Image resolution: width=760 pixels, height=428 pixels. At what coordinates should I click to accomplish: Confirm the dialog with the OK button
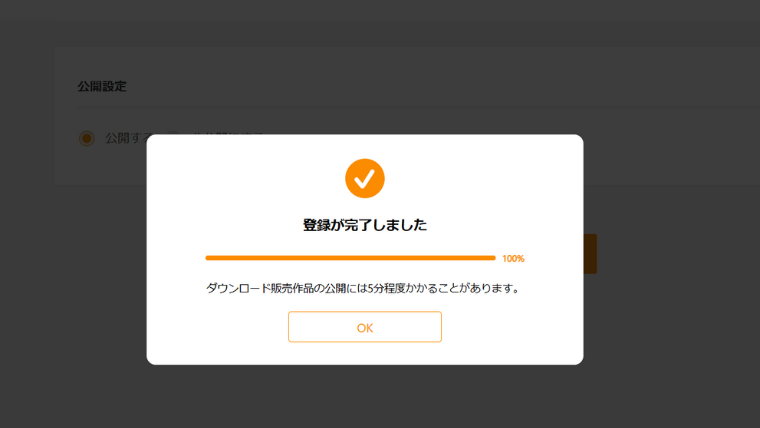pos(364,327)
